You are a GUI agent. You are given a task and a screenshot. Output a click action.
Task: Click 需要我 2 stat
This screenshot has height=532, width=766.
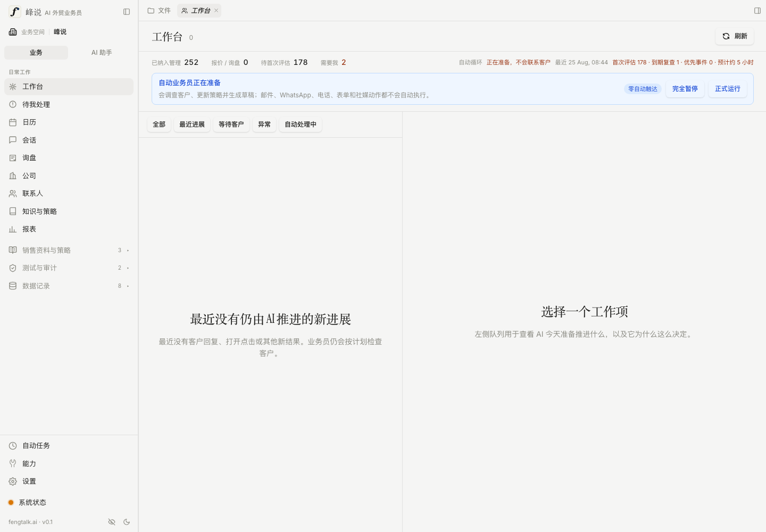pyautogui.click(x=334, y=63)
